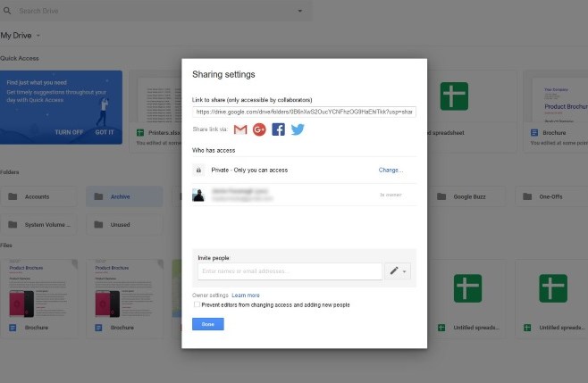The height and width of the screenshot is (383, 588).
Task: Click the Change... access link
Action: coord(391,171)
